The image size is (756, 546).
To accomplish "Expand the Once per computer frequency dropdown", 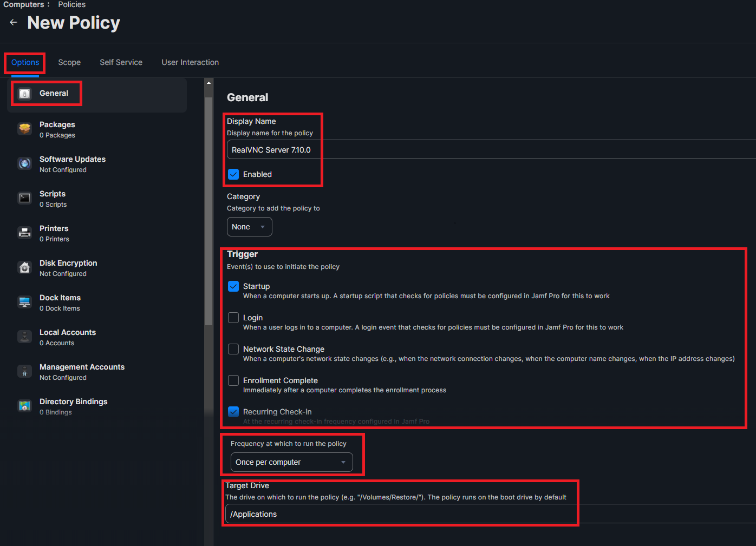I will pos(291,462).
